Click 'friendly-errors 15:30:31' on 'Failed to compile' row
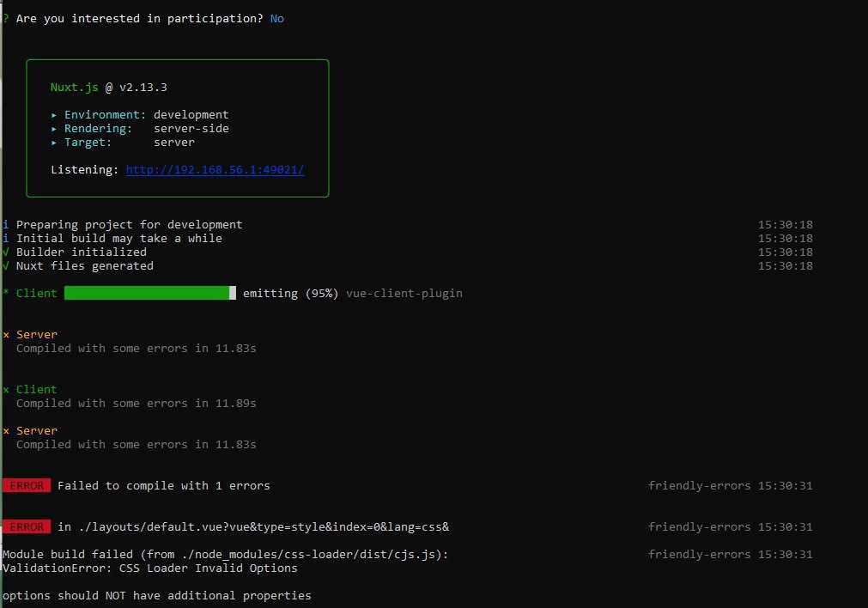 tap(730, 485)
